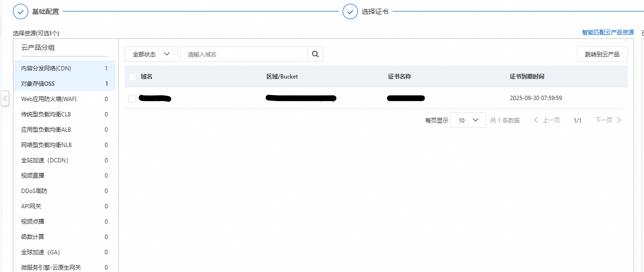Select Web应用防火墙(WAF) product group

point(64,99)
